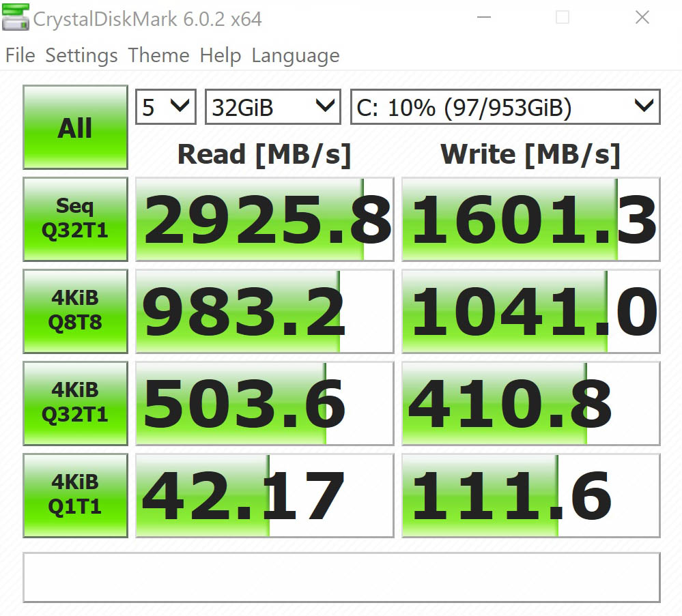Click the Seq write result 1601.3
This screenshot has height=616, width=682.
coord(531,219)
